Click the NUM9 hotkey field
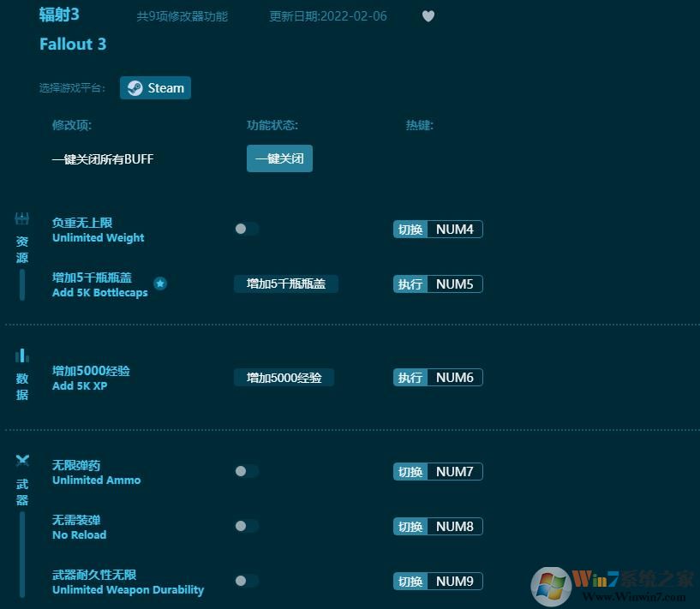The image size is (700, 609). [x=455, y=582]
